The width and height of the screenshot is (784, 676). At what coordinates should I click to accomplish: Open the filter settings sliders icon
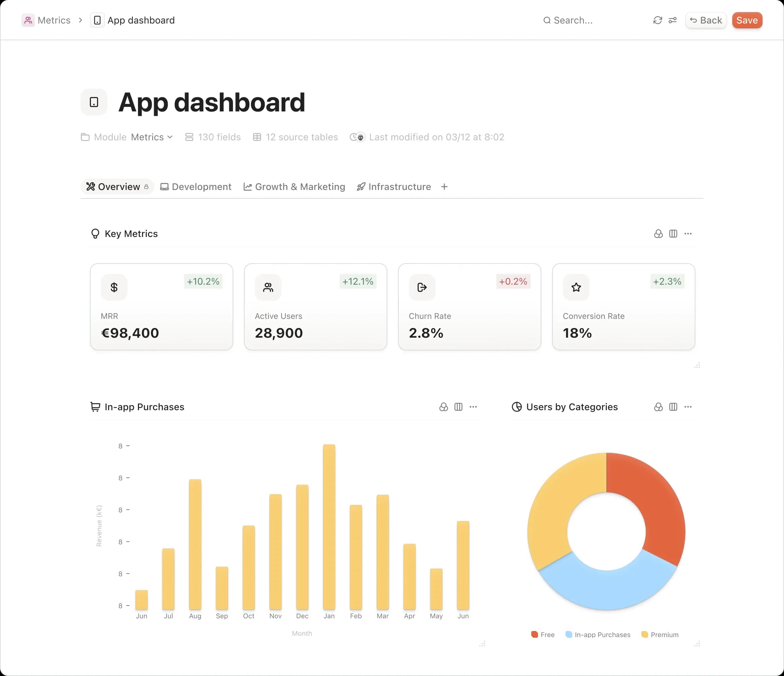(672, 20)
